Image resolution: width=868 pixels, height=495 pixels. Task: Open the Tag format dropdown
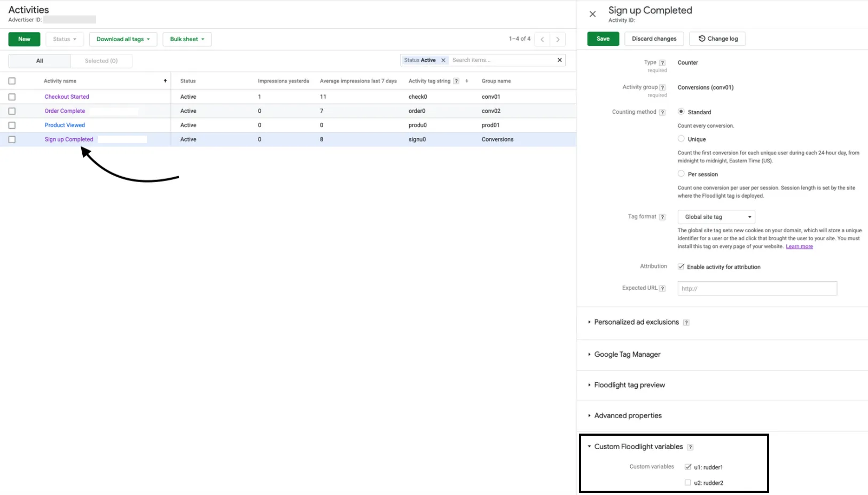[716, 217]
